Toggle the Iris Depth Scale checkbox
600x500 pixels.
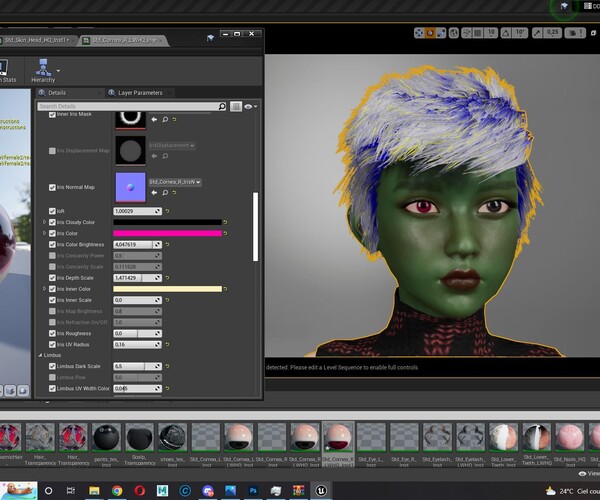[52, 278]
